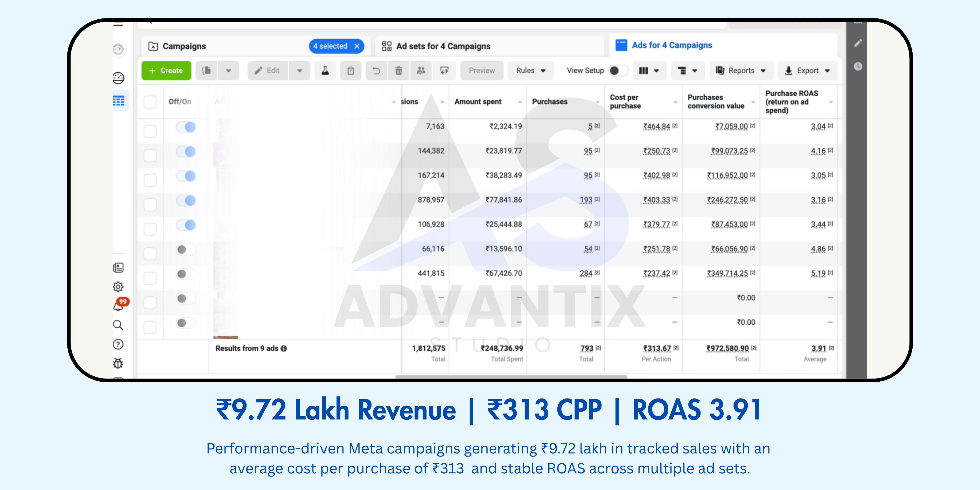The image size is (980, 490).
Task: Click the undo arrow icon
Action: click(376, 70)
